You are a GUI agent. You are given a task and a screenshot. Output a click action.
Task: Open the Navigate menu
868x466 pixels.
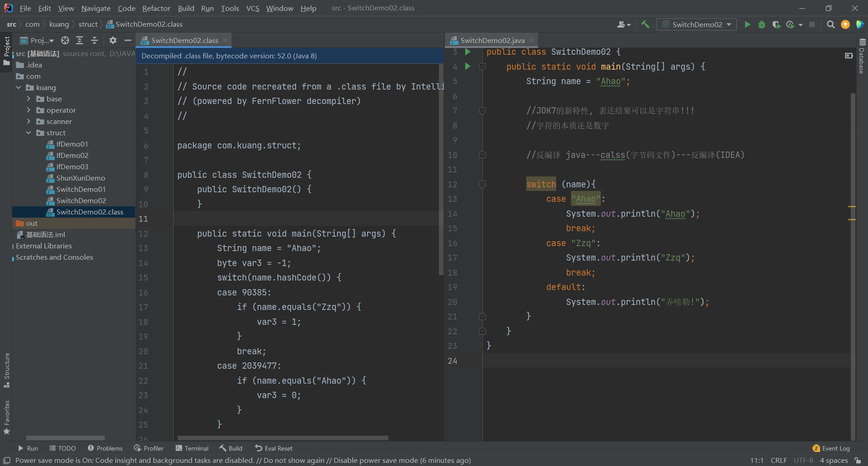point(96,8)
